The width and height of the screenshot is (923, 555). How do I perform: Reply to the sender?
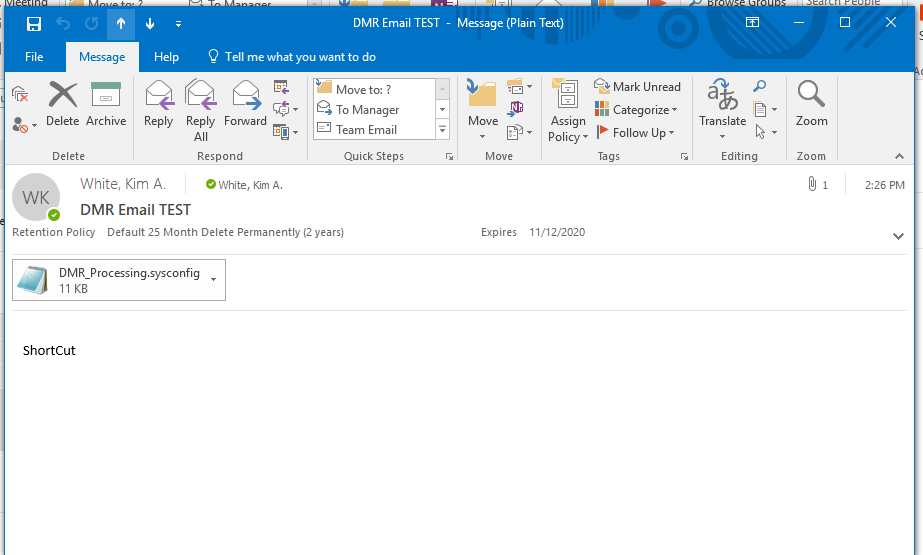point(158,104)
